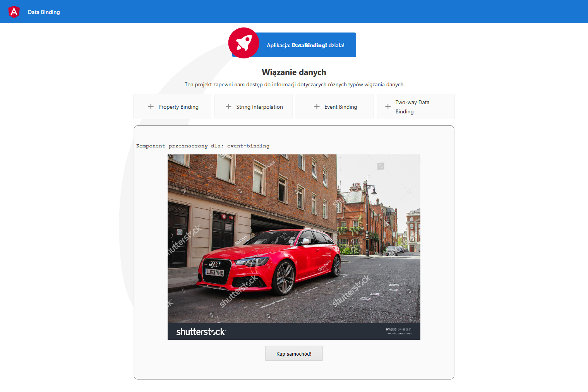The height and width of the screenshot is (392, 588).
Task: Click the red Audi car image
Action: click(294, 247)
